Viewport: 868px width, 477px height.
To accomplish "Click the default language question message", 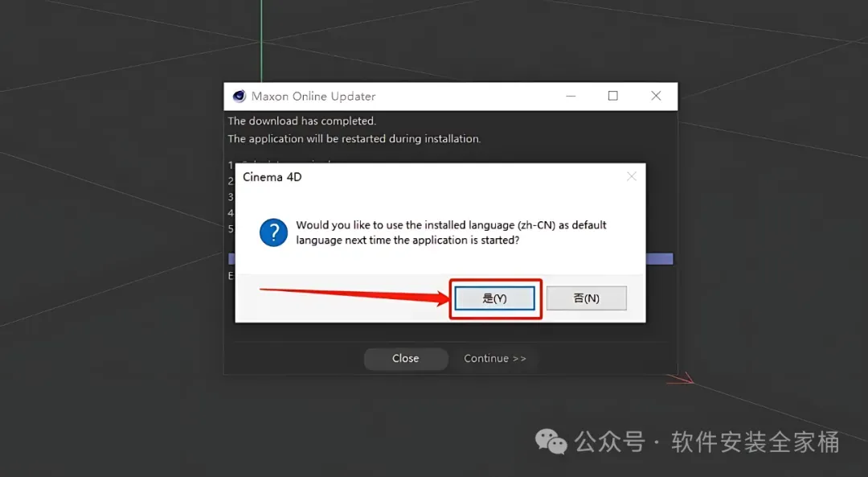I will click(x=451, y=232).
